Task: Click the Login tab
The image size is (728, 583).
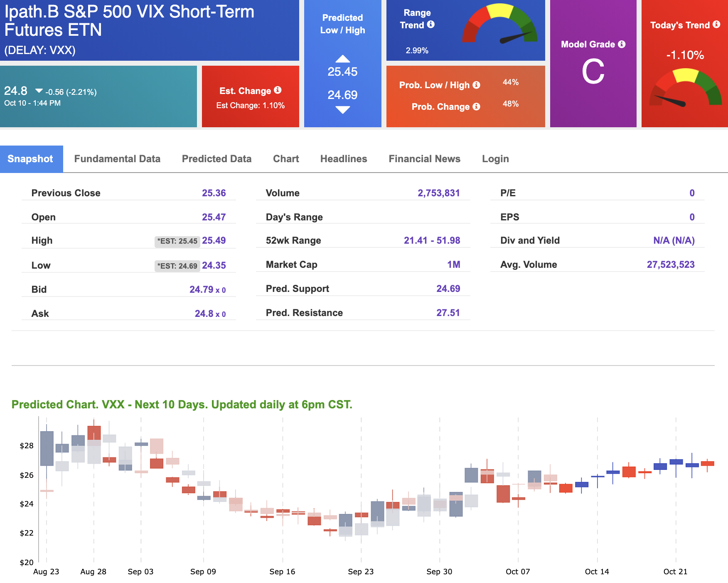Action: pos(495,159)
